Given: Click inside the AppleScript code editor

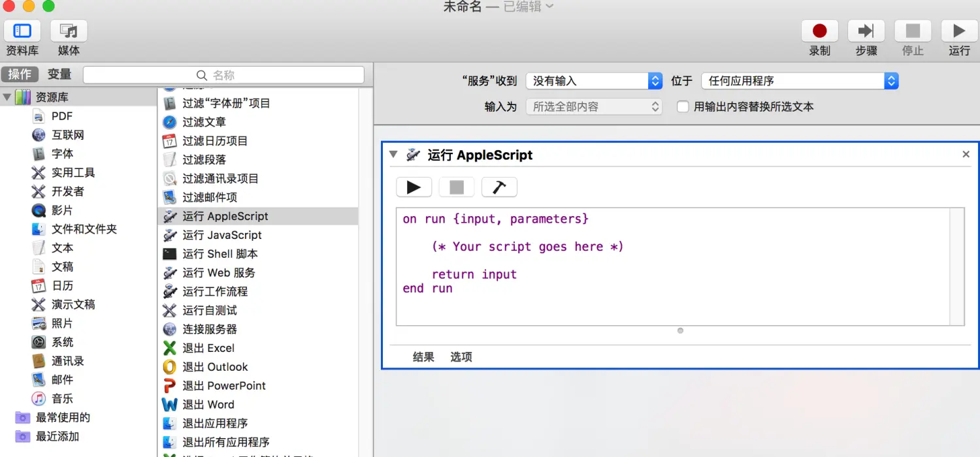Looking at the screenshot, I should [673, 266].
